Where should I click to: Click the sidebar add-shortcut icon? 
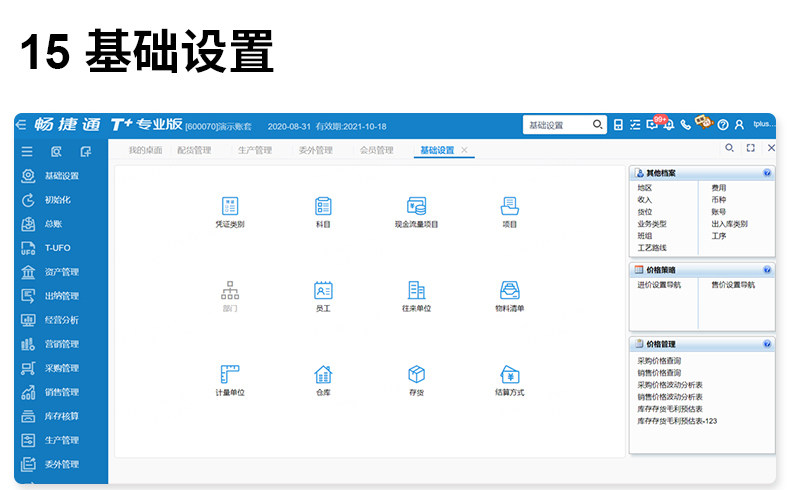86,152
